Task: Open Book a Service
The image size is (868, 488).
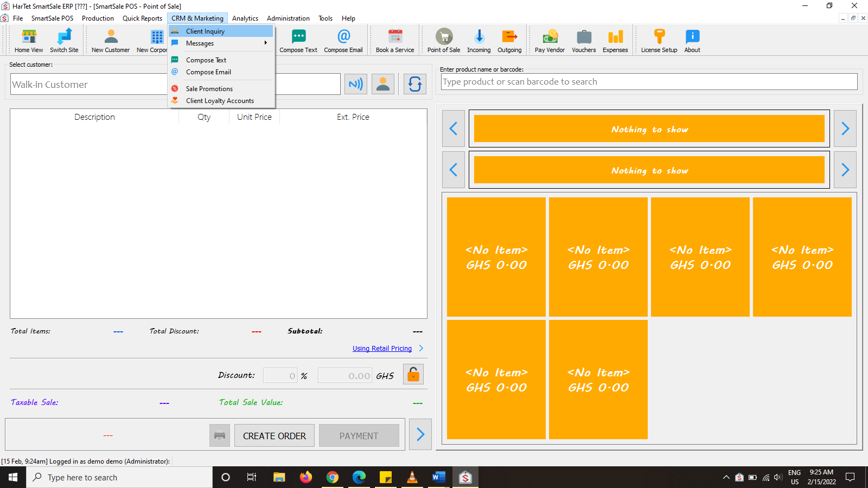Action: [394, 39]
